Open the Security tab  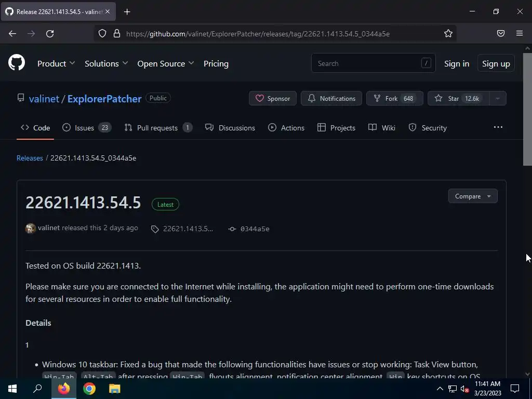[x=428, y=128]
